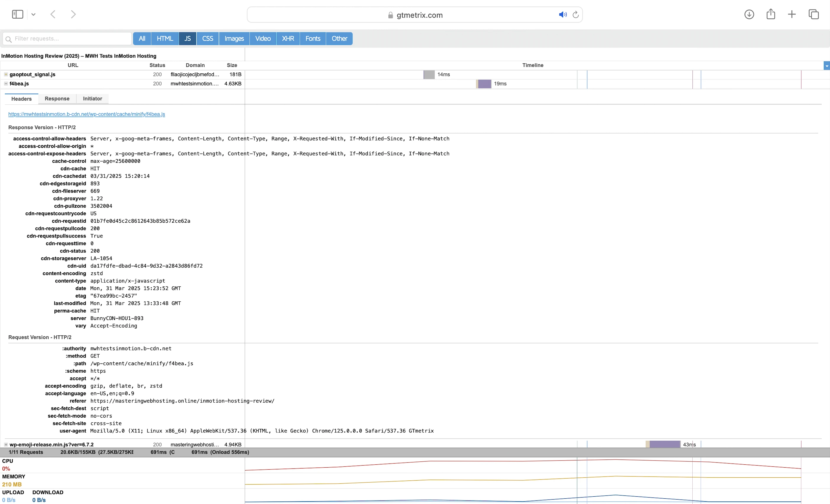Click the Share icon in the toolbar
830x504 pixels.
click(771, 14)
